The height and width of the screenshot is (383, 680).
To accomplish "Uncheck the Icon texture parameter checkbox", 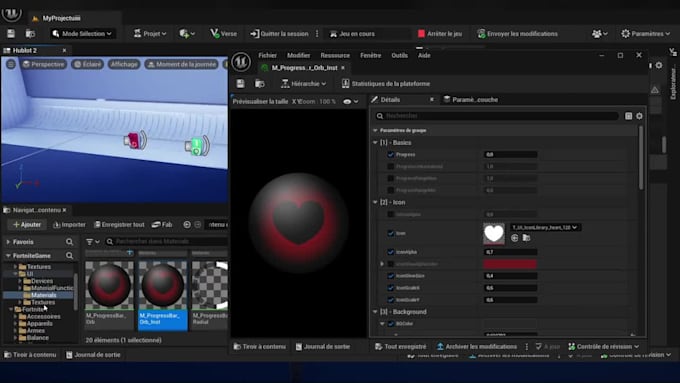I will pos(390,233).
